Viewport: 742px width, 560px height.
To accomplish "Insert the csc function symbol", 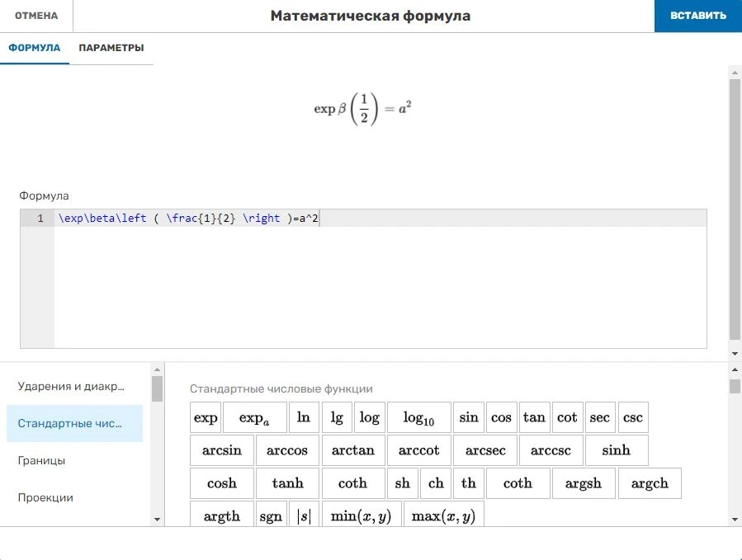I will [x=633, y=417].
